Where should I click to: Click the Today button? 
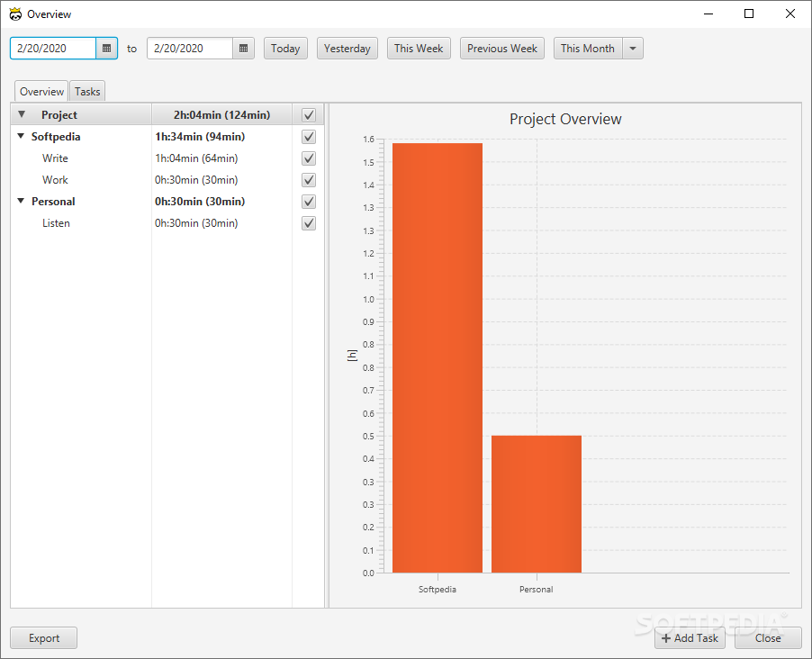pos(285,49)
